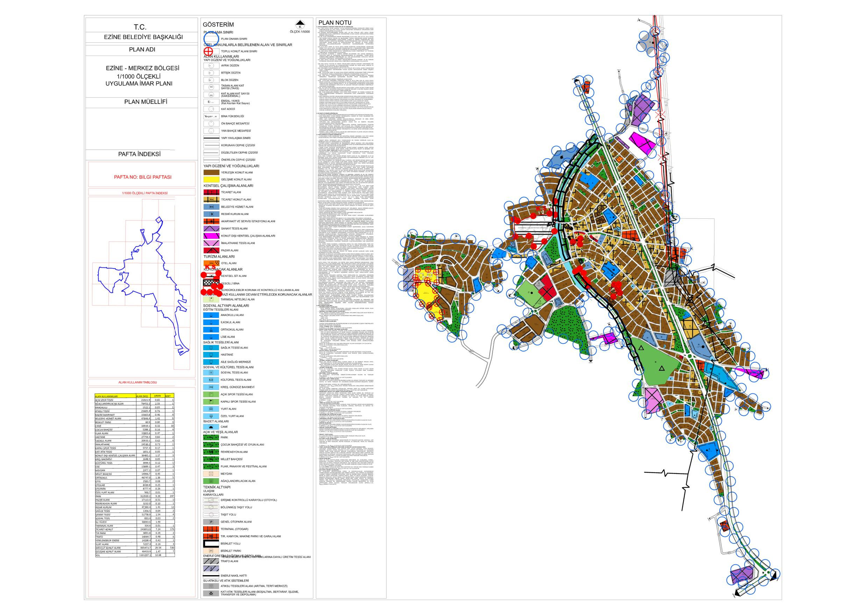Click the TEKNİK ALTYAPI section heading
This screenshot has height=614, width=868.
(217, 488)
